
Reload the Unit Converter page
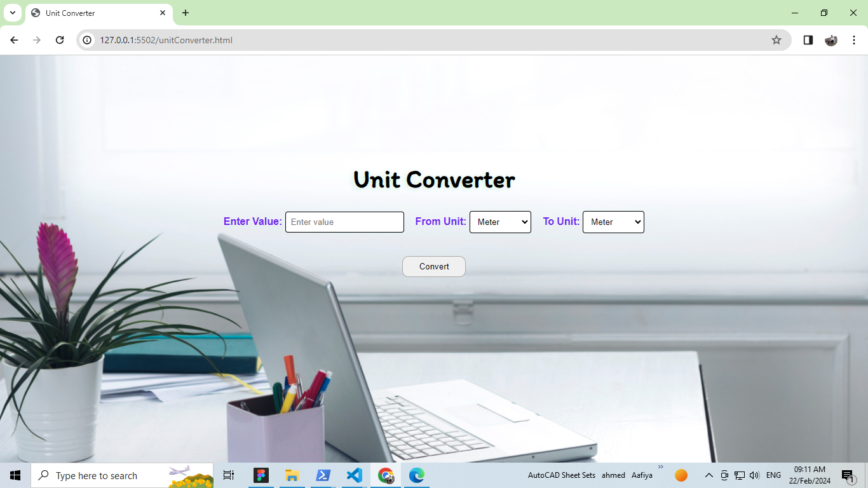pos(60,39)
